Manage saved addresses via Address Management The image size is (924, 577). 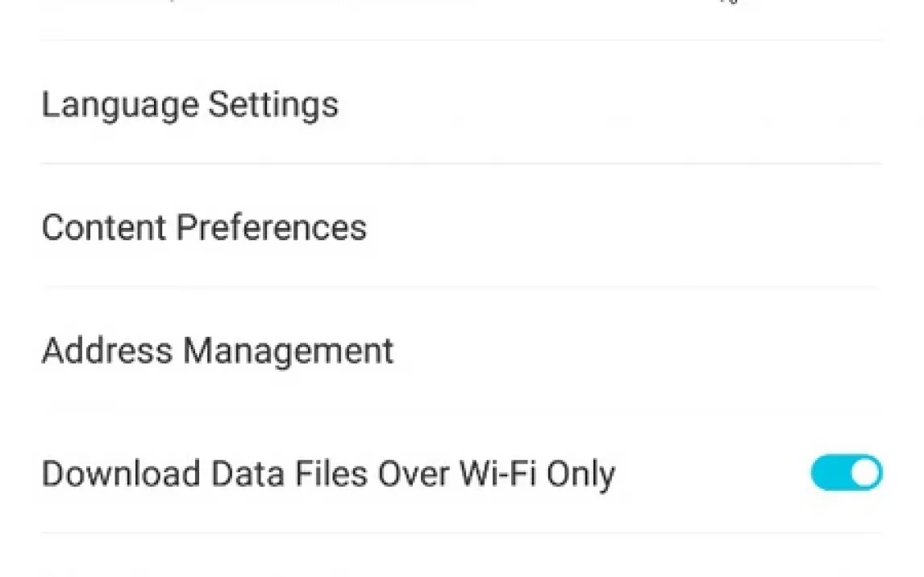pyautogui.click(x=218, y=351)
